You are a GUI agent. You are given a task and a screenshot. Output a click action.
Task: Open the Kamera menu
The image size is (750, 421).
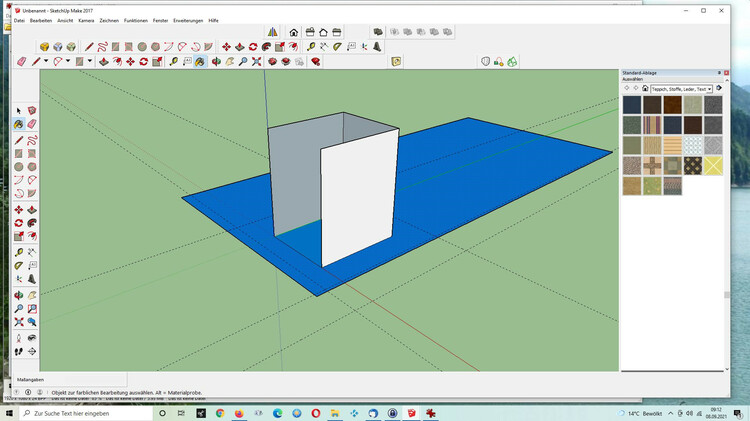(87, 20)
